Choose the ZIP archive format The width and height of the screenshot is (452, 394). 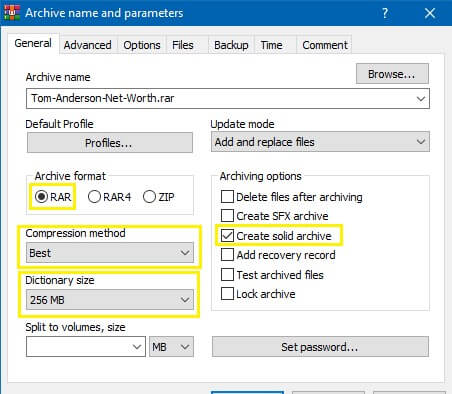coord(158,197)
